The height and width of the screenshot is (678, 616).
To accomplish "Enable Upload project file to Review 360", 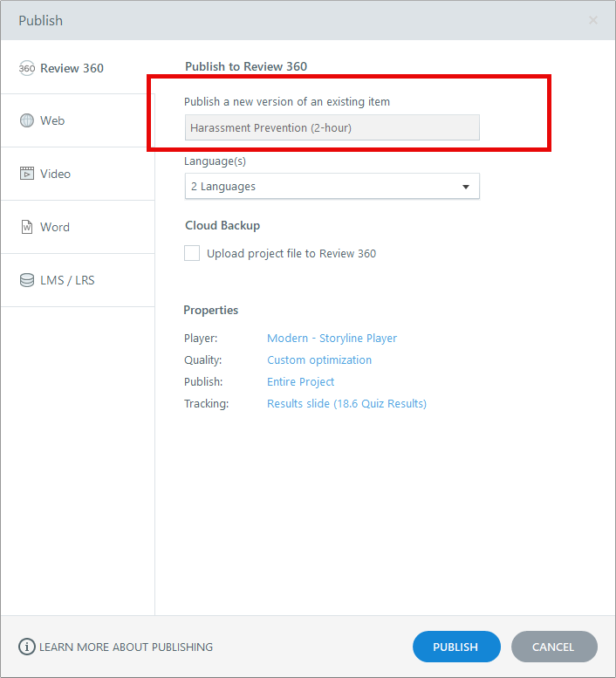I will tap(192, 253).
